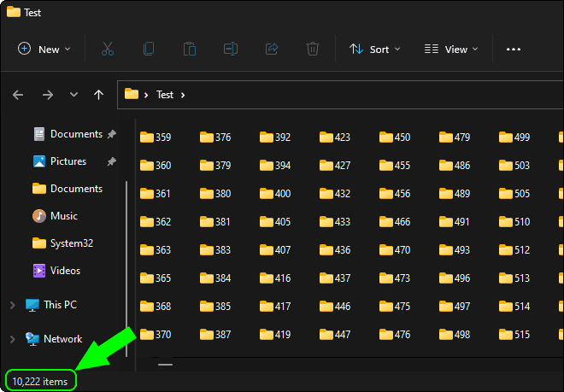Select folder 370
Image resolution: width=564 pixels, height=392 pixels.
point(156,335)
